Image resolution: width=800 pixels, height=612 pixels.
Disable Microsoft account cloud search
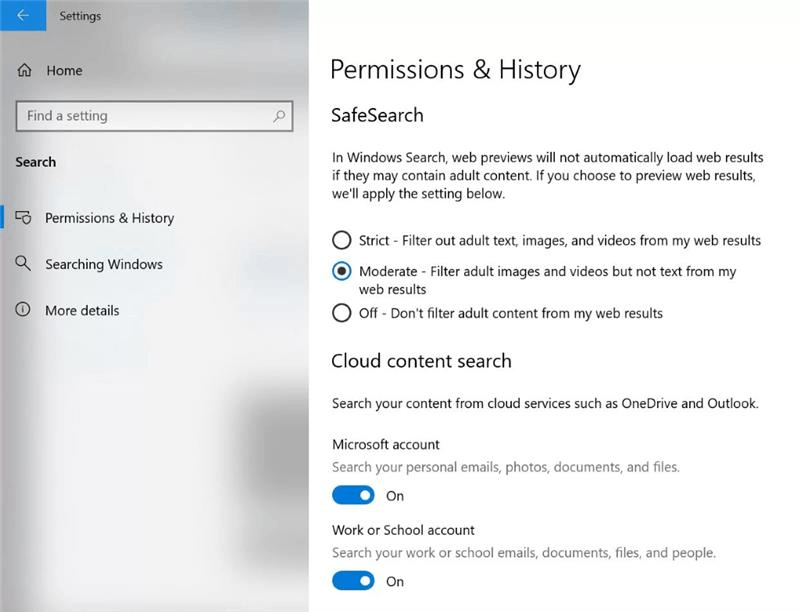click(352, 495)
